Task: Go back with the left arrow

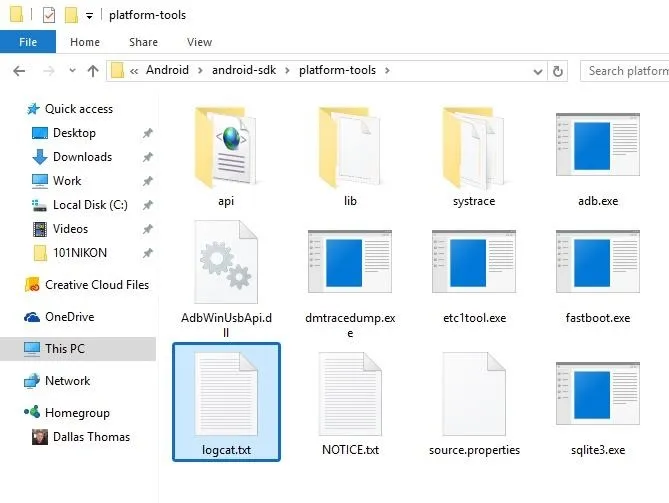Action: point(19,71)
